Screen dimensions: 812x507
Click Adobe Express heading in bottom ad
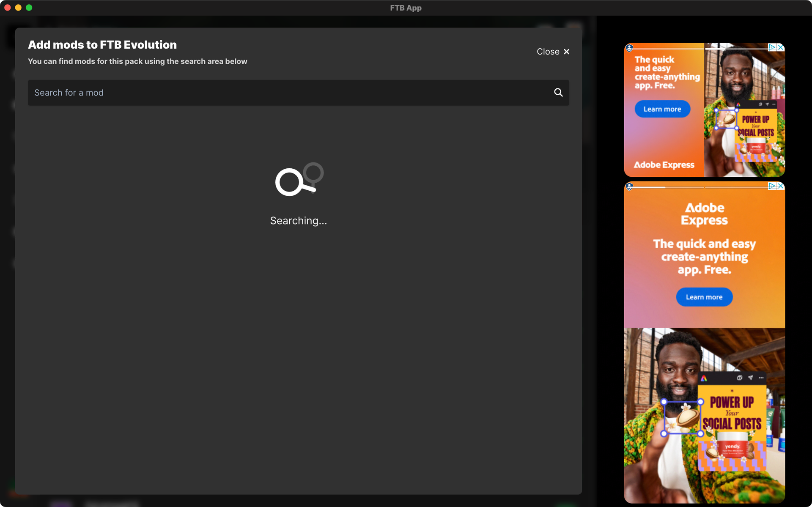click(704, 214)
